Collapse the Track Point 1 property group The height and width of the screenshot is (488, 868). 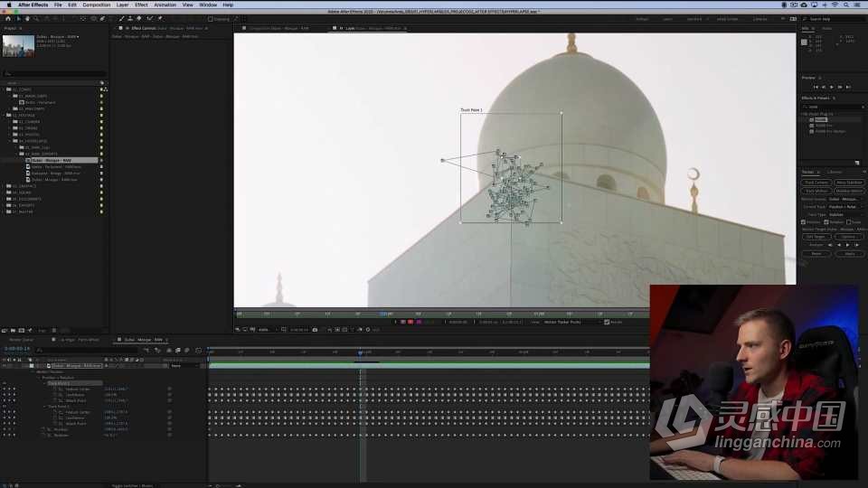click(x=45, y=383)
